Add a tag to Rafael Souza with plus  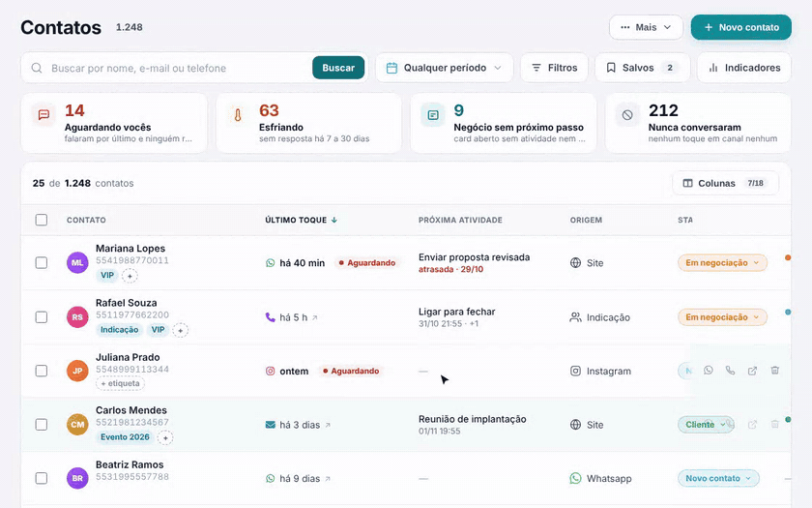pyautogui.click(x=180, y=330)
